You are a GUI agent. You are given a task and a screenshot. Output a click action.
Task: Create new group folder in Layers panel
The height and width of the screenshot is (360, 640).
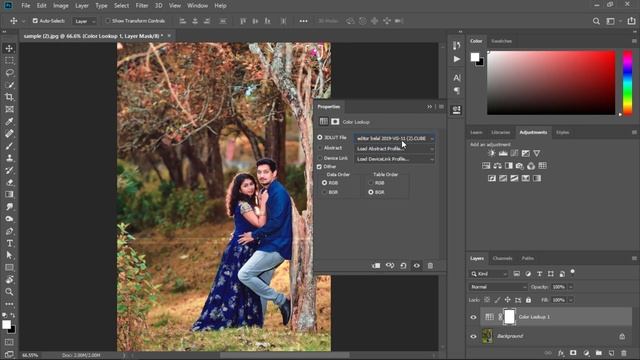[x=598, y=353]
